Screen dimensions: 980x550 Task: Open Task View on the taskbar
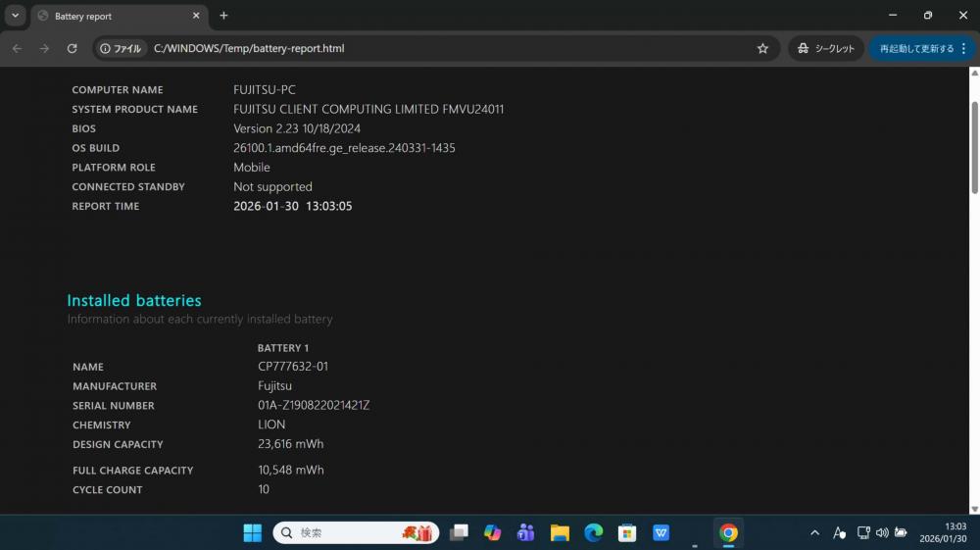point(459,532)
